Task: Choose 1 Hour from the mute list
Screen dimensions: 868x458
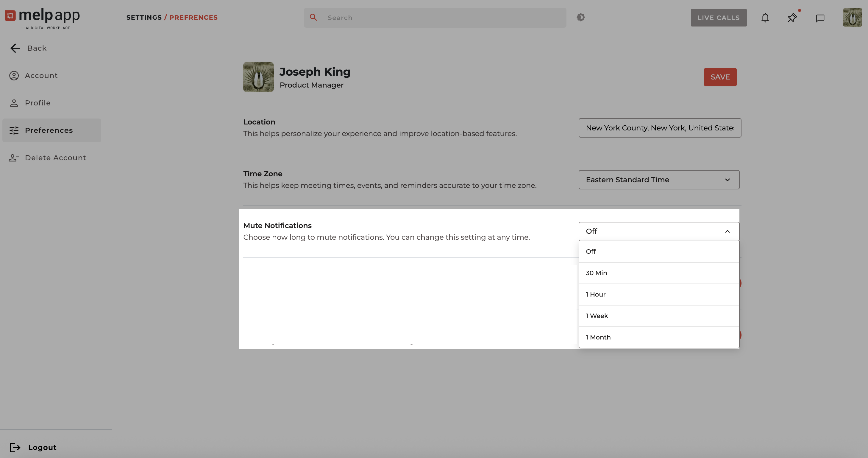Action: (x=659, y=295)
